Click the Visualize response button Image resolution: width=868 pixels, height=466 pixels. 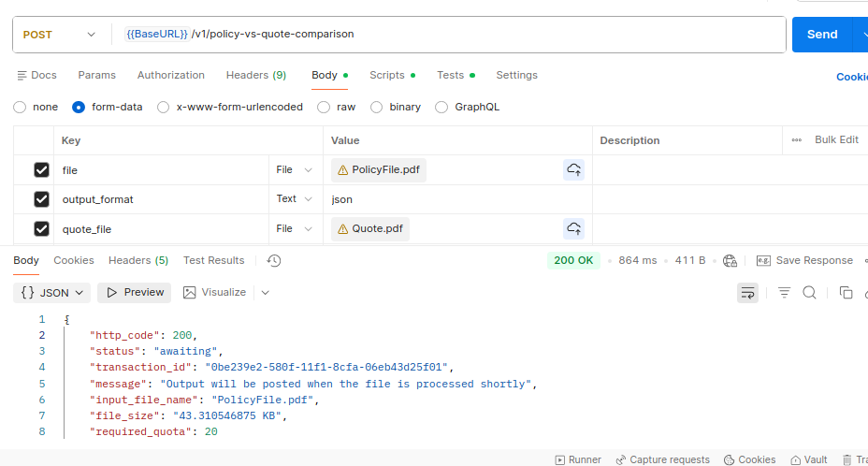[215, 293]
